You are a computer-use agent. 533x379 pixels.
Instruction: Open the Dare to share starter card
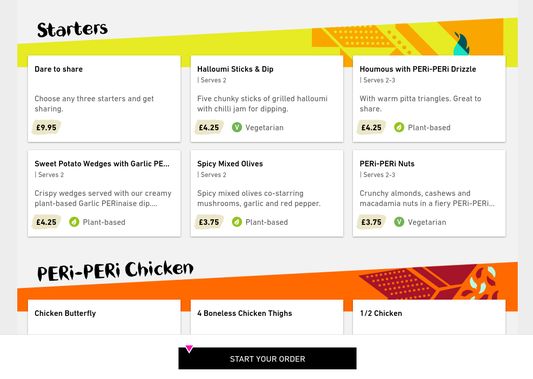(104, 99)
